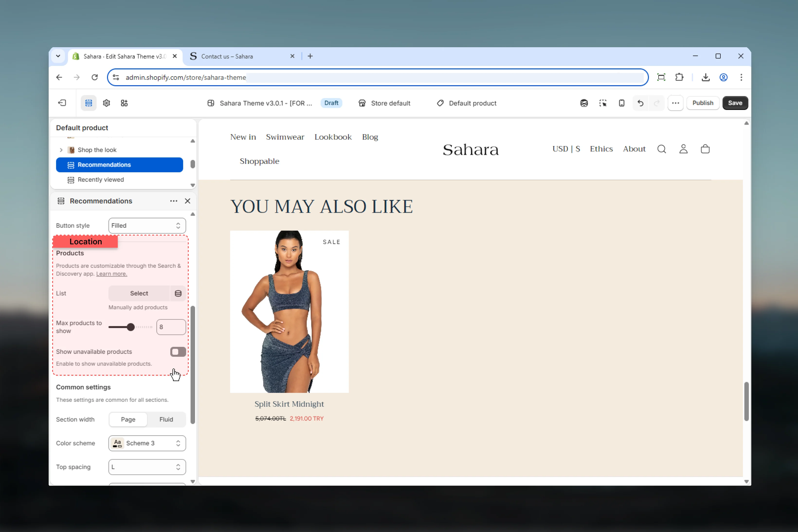Click the customer preview face icon
The image size is (798, 532).
pos(584,103)
